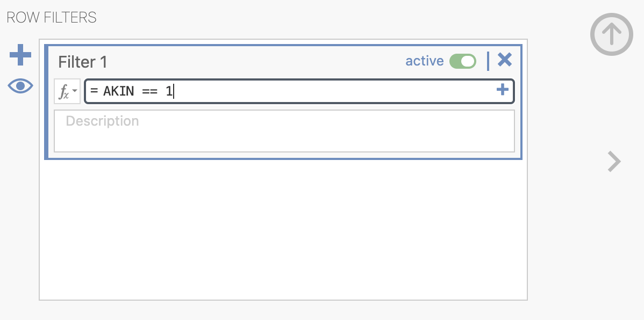Image resolution: width=644 pixels, height=320 pixels.
Task: Add a new row filter with the large plus icon
Action: [20, 55]
